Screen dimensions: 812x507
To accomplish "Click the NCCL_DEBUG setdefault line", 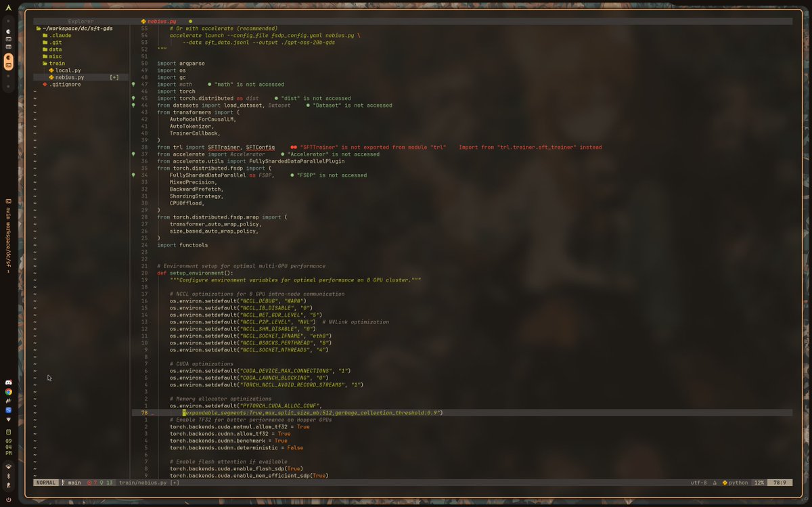I will (238, 301).
